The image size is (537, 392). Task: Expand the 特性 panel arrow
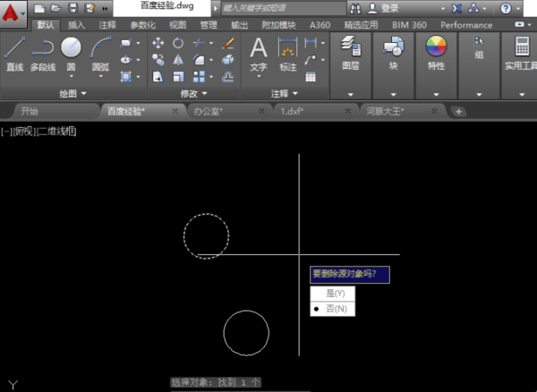[x=436, y=95]
